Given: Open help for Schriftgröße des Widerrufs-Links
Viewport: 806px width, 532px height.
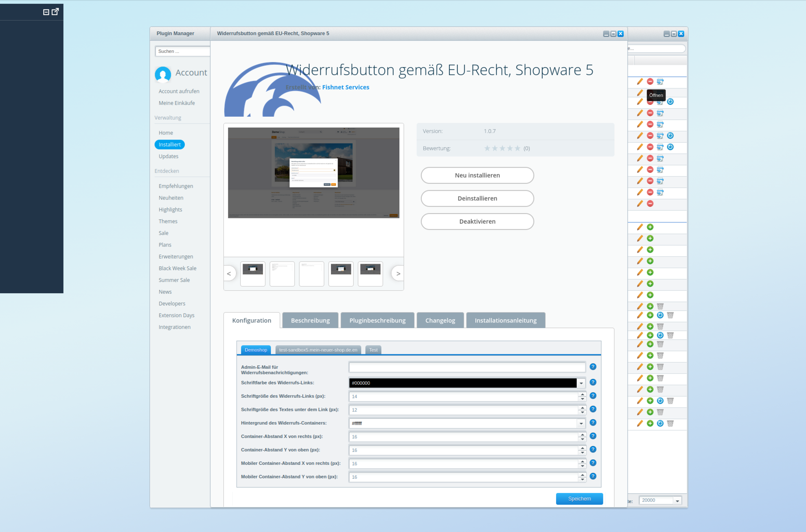Looking at the screenshot, I should pyautogui.click(x=593, y=396).
